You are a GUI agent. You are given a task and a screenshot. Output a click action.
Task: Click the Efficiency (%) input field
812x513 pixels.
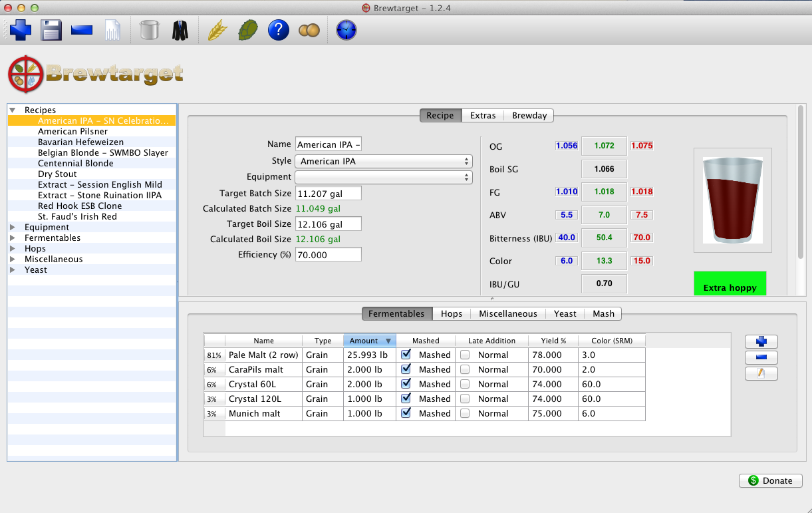(328, 255)
